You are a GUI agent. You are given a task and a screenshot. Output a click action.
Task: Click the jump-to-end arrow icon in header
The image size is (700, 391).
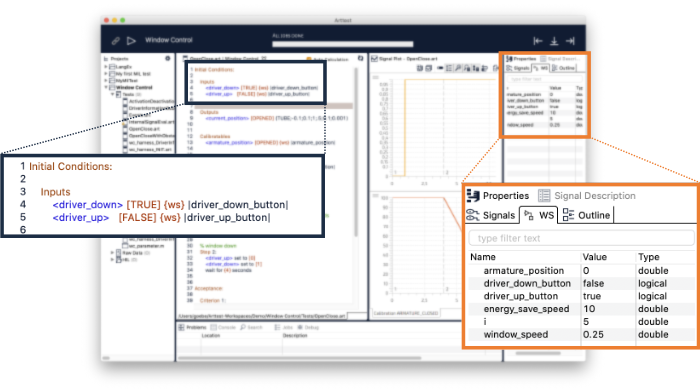point(570,41)
